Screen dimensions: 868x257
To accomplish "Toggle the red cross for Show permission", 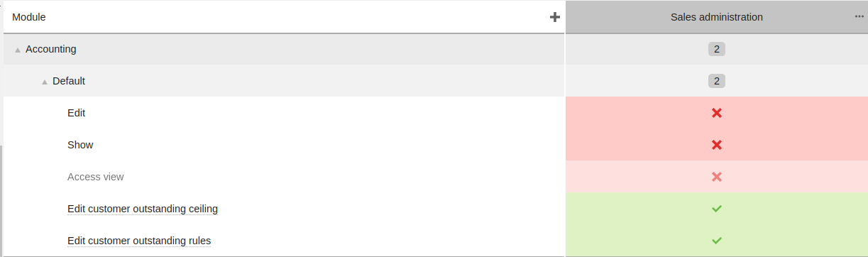I will tap(717, 145).
